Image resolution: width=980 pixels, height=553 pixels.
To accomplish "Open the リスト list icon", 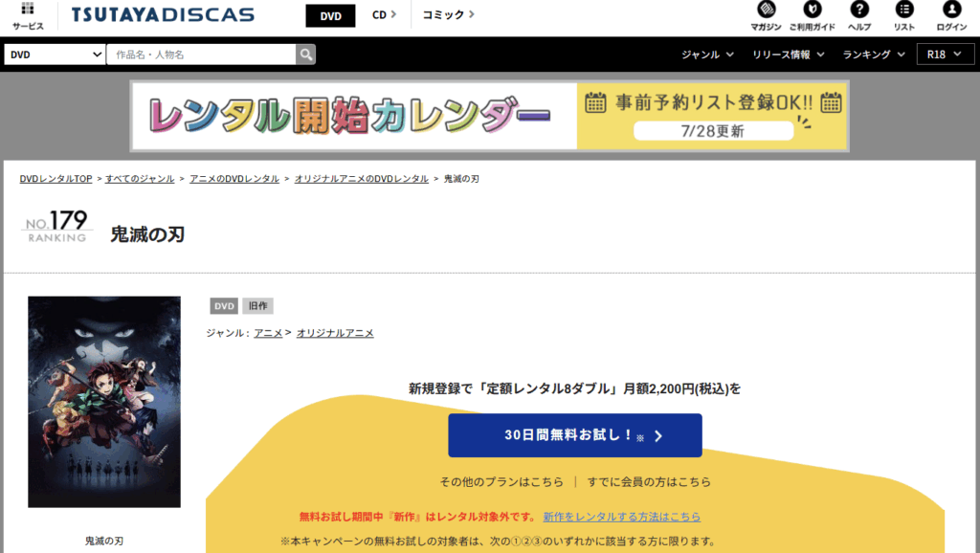I will click(x=903, y=15).
